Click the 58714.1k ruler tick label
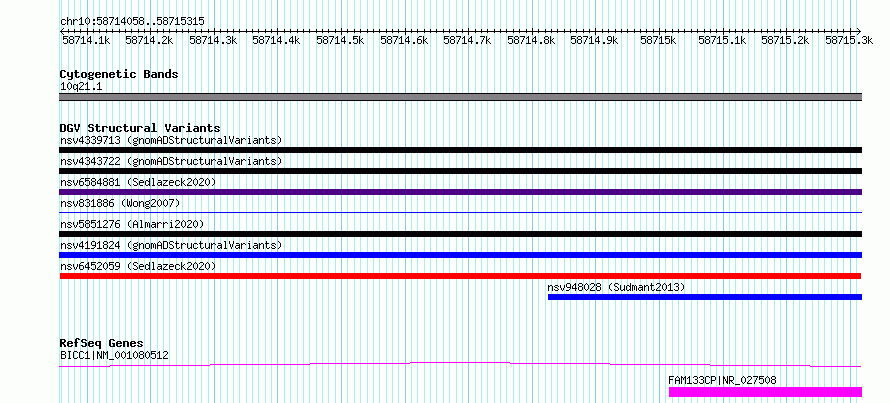Viewport: 890px width, 403px height. [x=85, y=41]
